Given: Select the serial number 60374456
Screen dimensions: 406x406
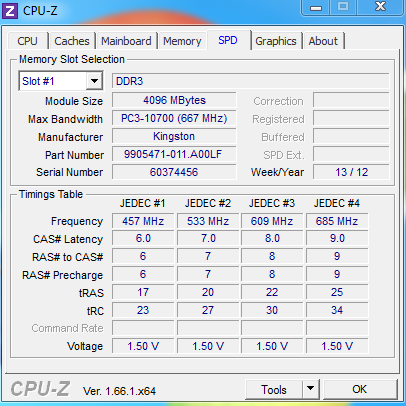Looking at the screenshot, I should pos(174,172).
